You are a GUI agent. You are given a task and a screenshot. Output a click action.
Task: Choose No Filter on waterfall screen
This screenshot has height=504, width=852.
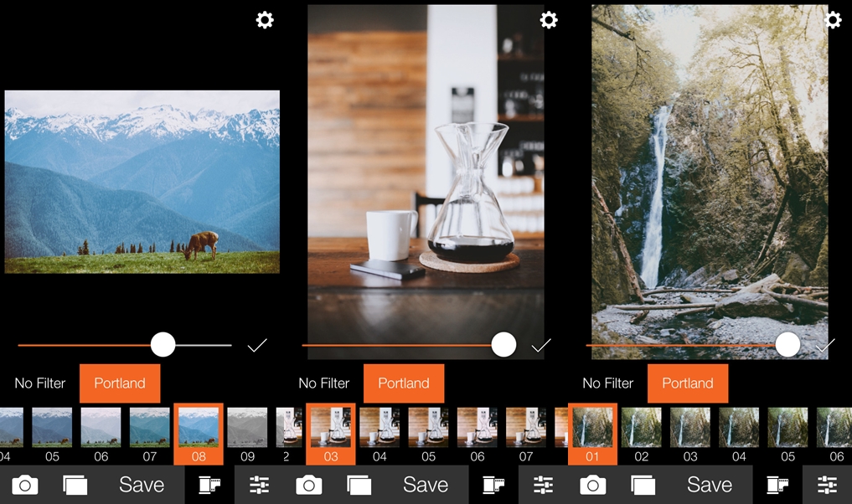[608, 383]
